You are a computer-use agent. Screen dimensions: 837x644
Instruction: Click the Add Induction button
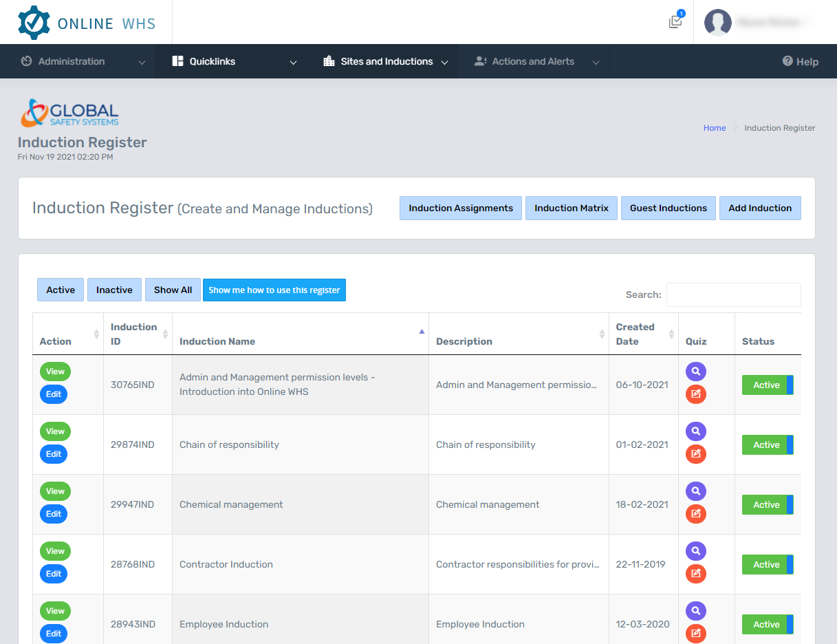(759, 208)
